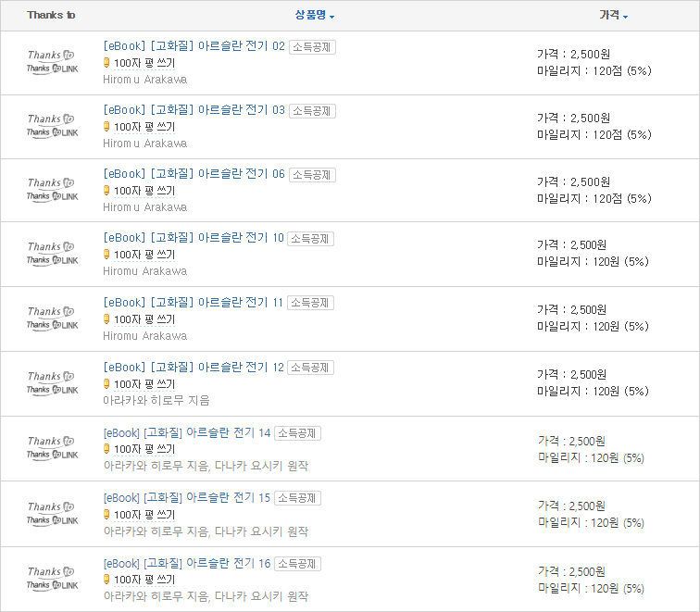Click author Hiromu Arakawa under 아르슬란 전기 02
Viewport: 700px width, 612px height.
point(145,80)
